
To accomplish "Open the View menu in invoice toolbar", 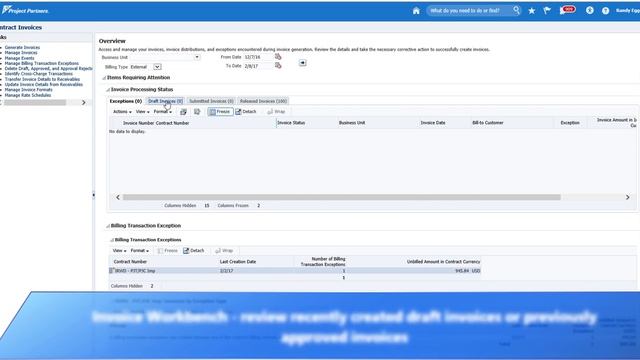I will coord(142,111).
